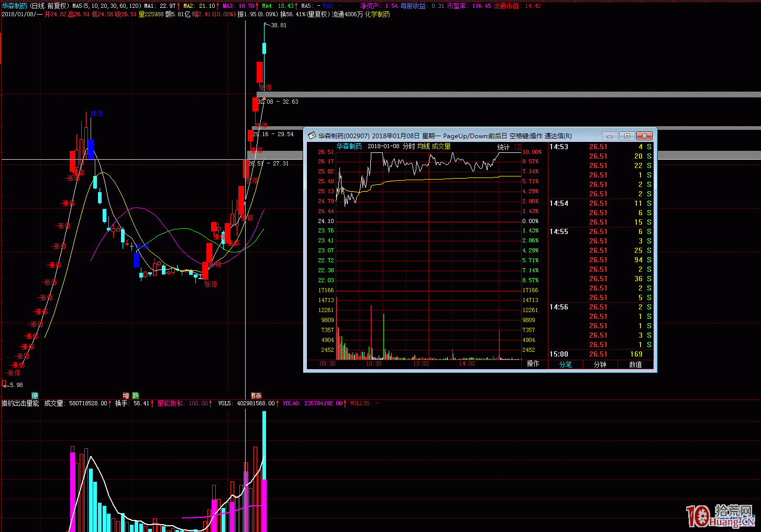Click the 26.51 - 27.31 gap label
Image resolution: width=761 pixels, height=532 pixels.
point(268,163)
